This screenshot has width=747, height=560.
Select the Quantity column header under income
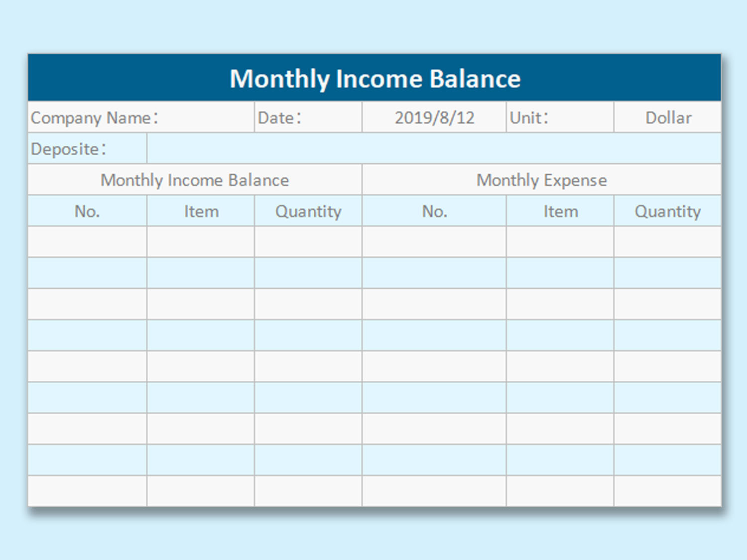[x=308, y=211]
